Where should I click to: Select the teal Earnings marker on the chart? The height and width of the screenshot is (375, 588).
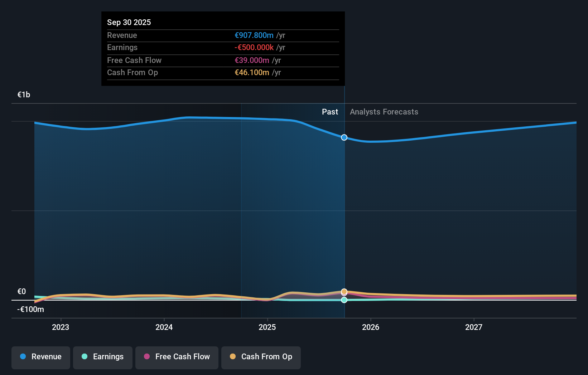(344, 300)
